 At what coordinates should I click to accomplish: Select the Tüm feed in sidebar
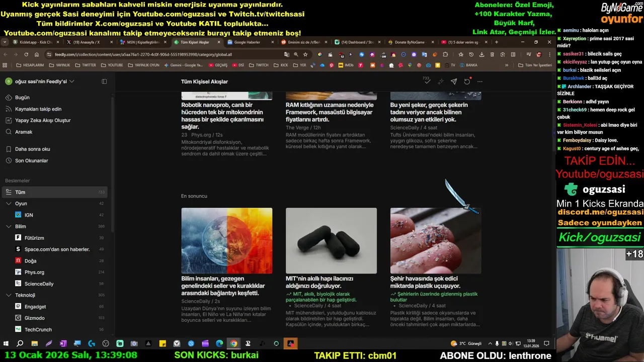pyautogui.click(x=55, y=192)
